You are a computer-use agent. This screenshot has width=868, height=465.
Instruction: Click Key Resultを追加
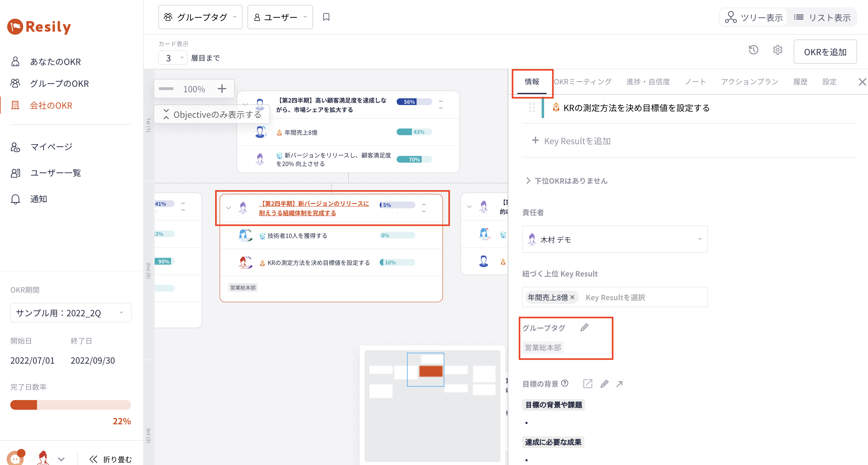[571, 141]
